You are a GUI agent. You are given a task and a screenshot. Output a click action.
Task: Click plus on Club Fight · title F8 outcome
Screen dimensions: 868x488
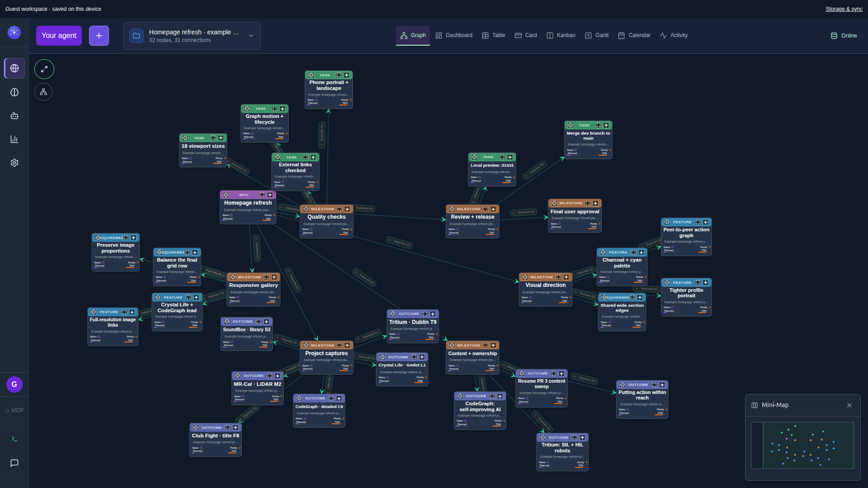click(x=236, y=428)
